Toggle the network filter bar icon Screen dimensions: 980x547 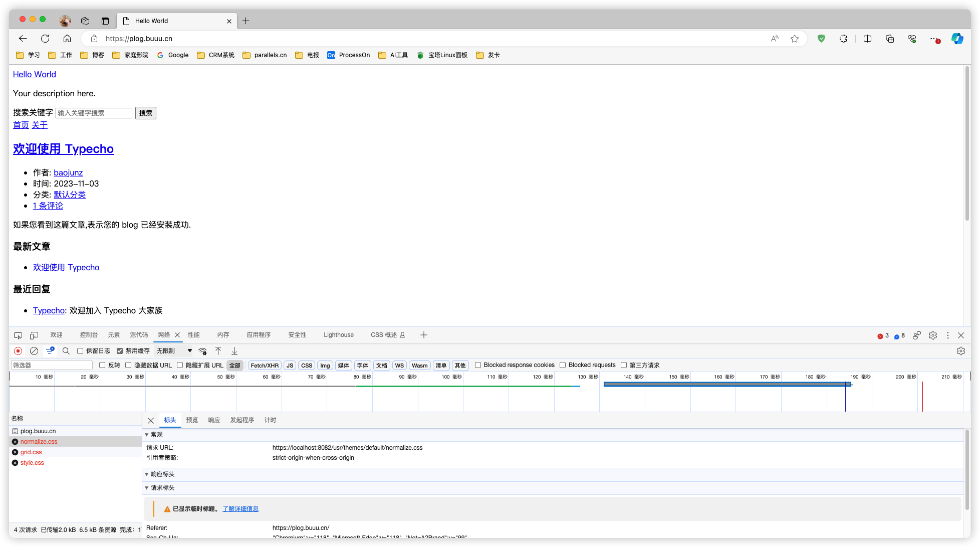point(50,351)
